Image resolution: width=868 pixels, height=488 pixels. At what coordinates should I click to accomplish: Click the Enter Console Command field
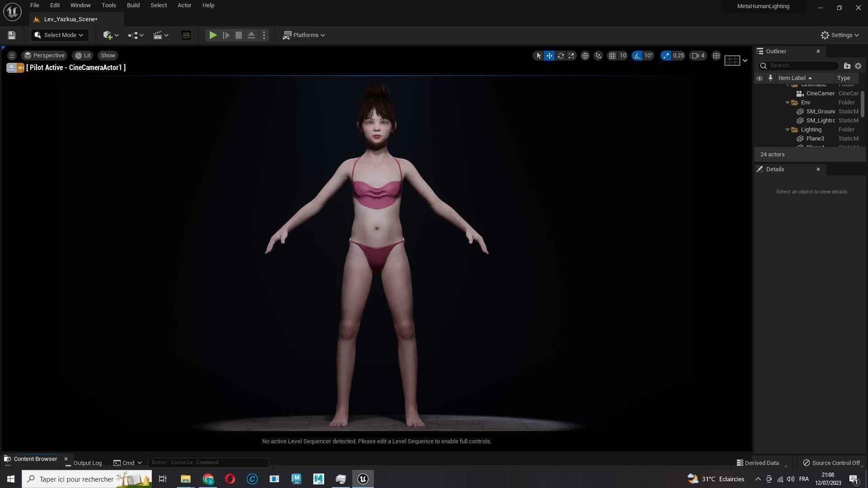[208, 463]
